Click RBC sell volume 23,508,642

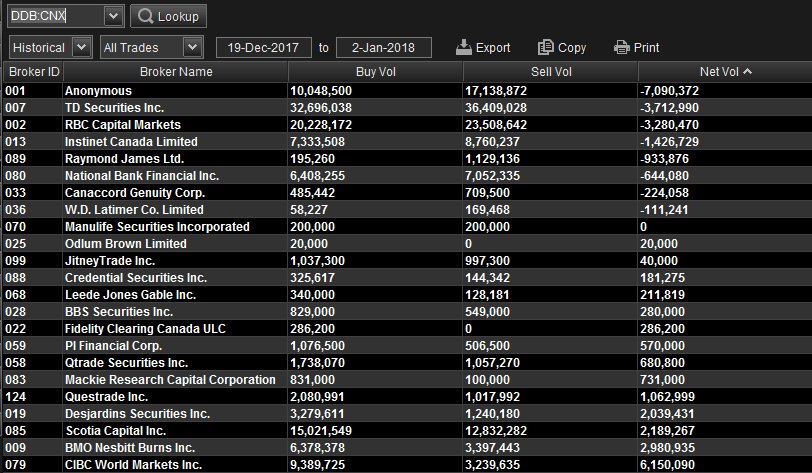point(496,125)
